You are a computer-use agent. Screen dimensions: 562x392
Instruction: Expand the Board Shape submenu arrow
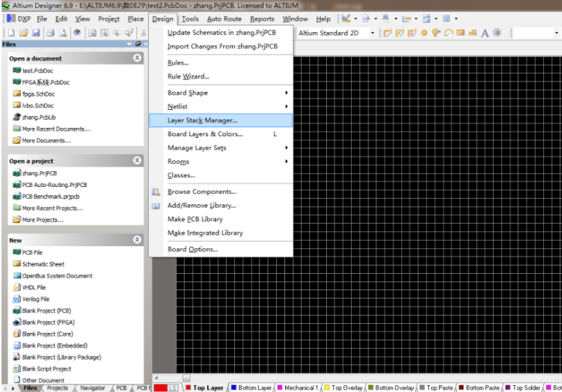287,93
